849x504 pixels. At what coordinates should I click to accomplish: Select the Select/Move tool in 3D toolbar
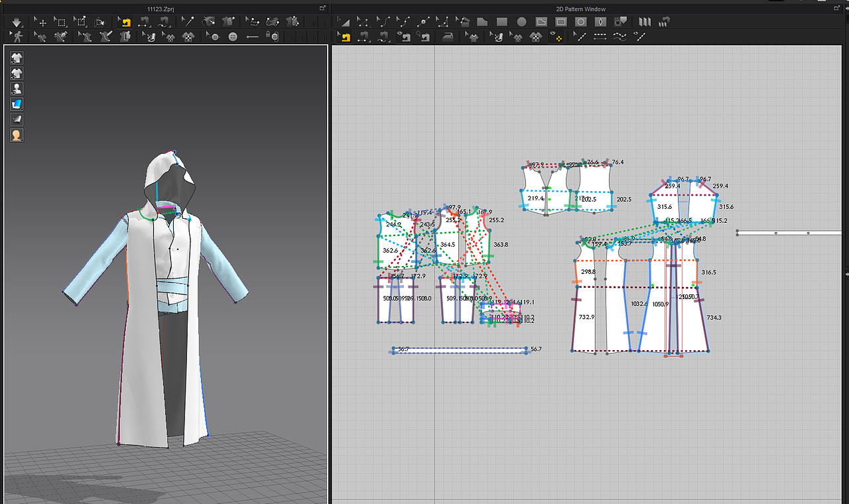[40, 23]
